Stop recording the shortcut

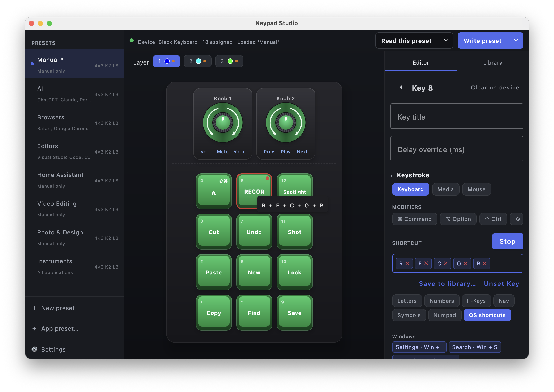[x=507, y=241]
